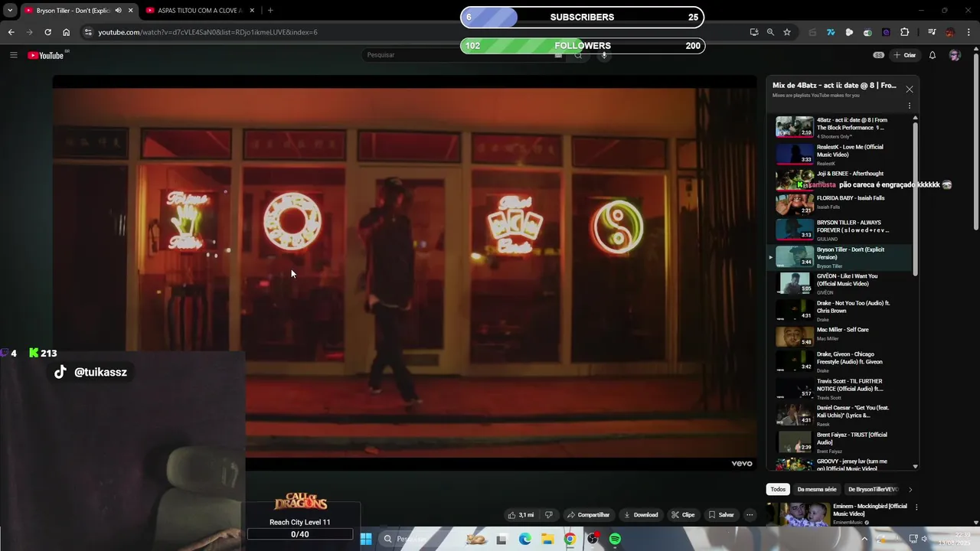Screen dimensions: 980x551
Task: Close the ASPAS TILTOU tab
Action: [253, 11]
